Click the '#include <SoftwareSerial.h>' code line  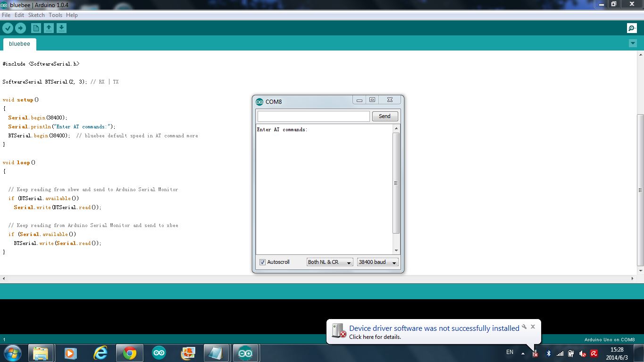click(41, 64)
